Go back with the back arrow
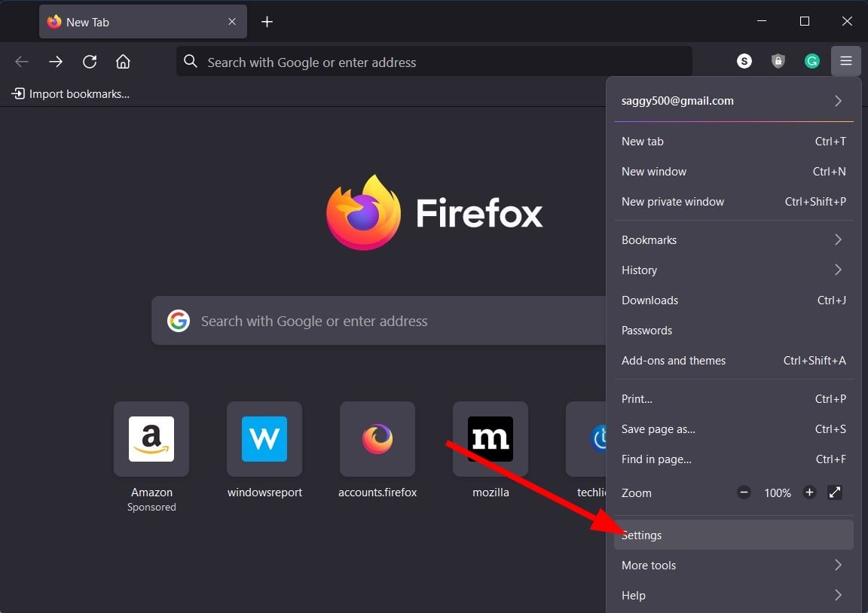This screenshot has width=868, height=613. click(22, 62)
